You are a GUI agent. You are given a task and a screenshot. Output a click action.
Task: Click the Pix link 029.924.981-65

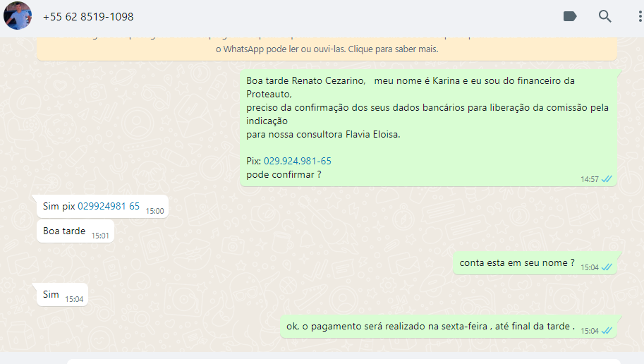click(x=297, y=161)
